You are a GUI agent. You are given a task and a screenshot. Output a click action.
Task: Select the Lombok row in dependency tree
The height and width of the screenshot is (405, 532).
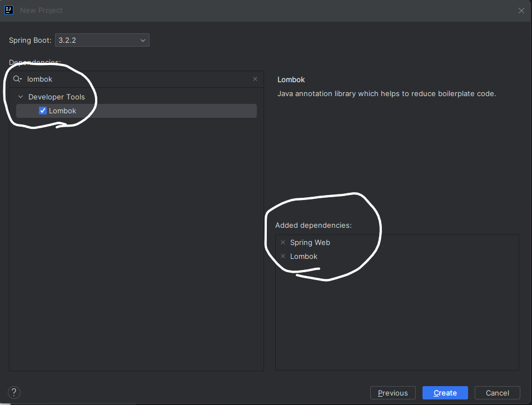click(136, 111)
